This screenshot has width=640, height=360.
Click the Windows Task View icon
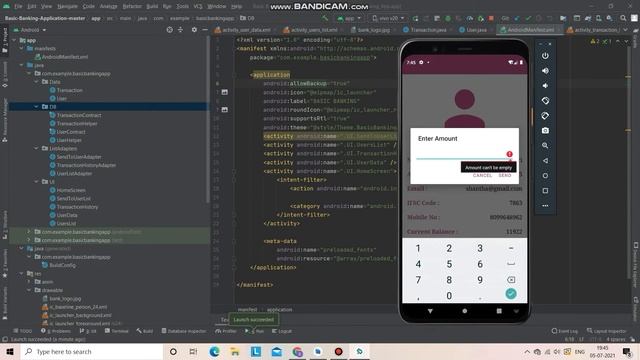click(x=193, y=351)
